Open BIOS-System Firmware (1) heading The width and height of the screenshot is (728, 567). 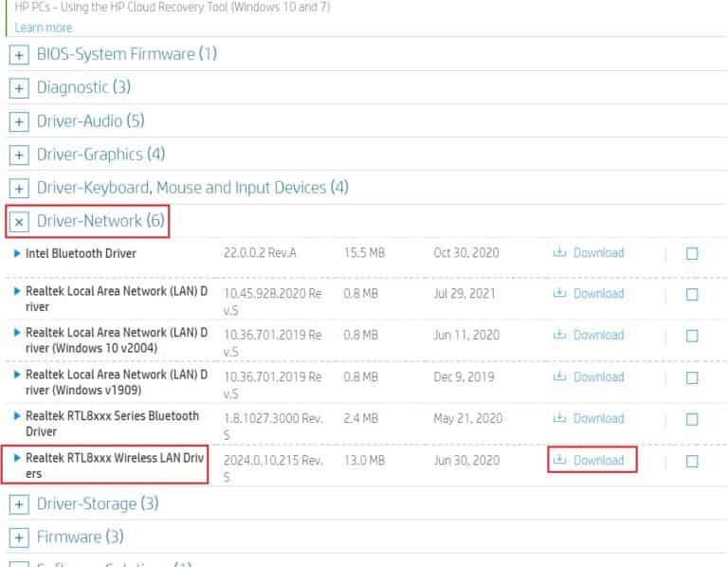point(127,54)
